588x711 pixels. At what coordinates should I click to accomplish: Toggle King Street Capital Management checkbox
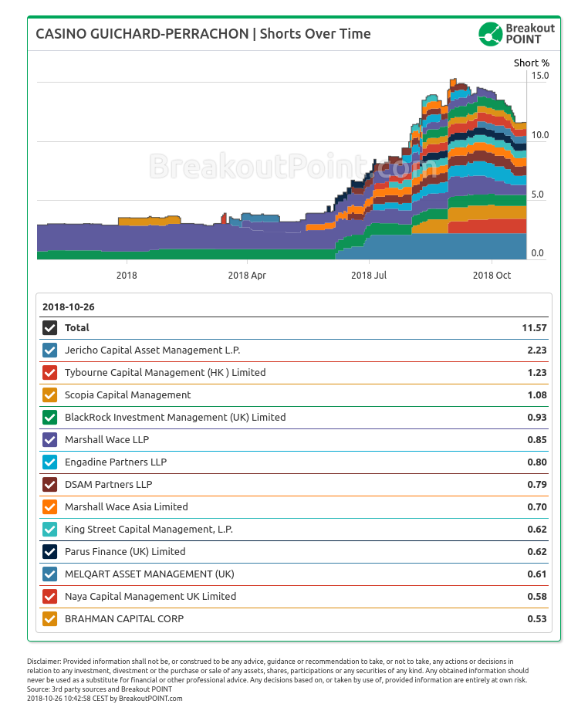click(50, 529)
